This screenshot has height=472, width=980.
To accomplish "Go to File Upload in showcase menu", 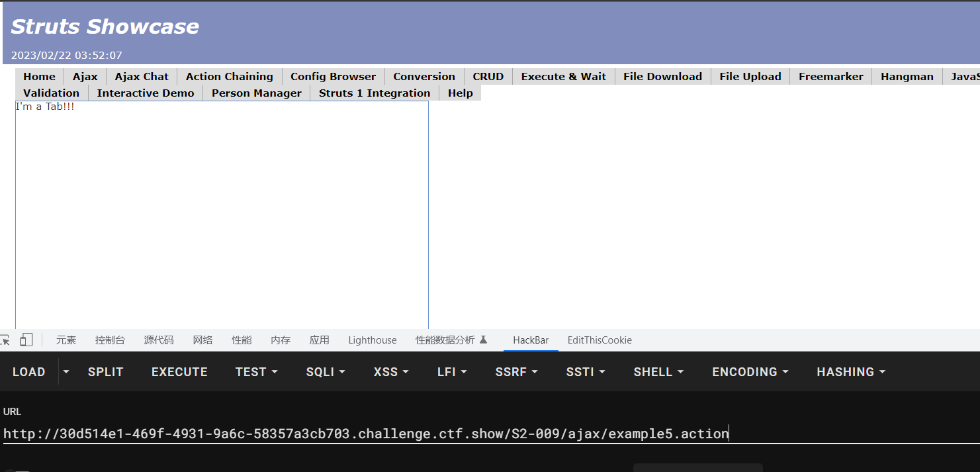I will click(750, 77).
